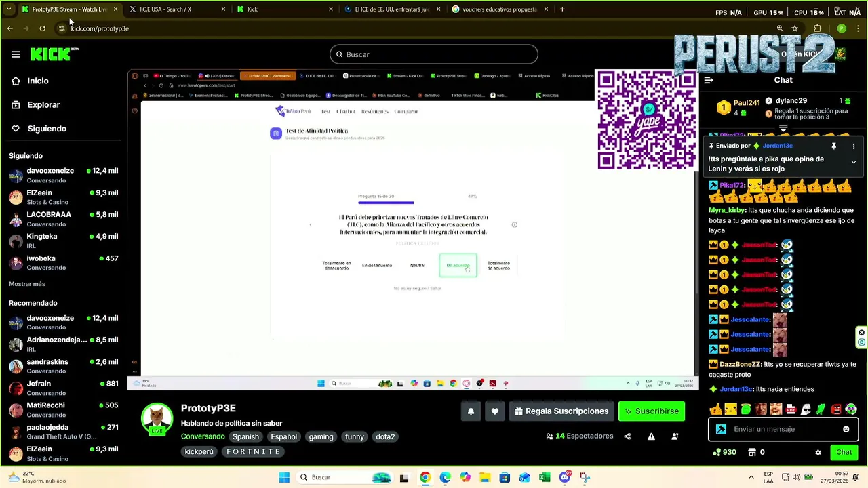
Task: Open Discord from the taskbar
Action: tap(564, 477)
